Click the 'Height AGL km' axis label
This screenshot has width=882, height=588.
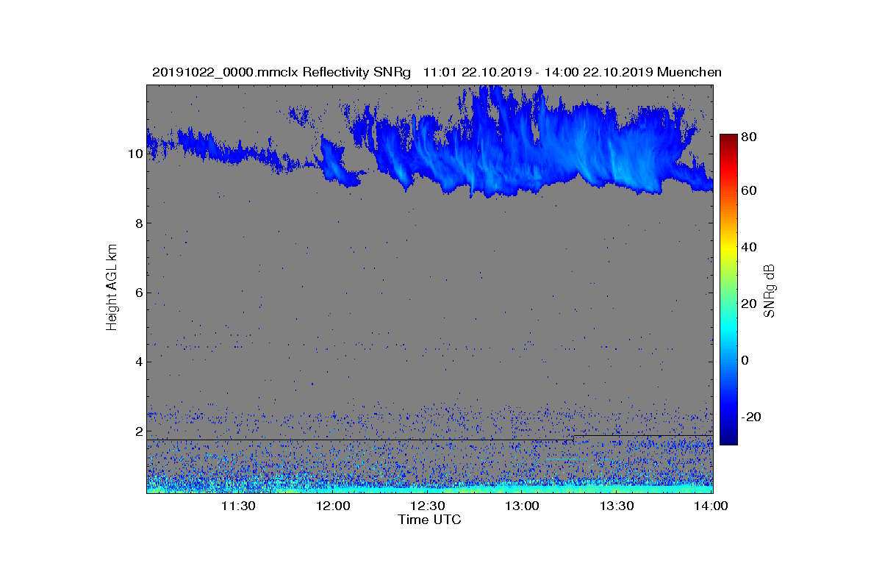112,289
